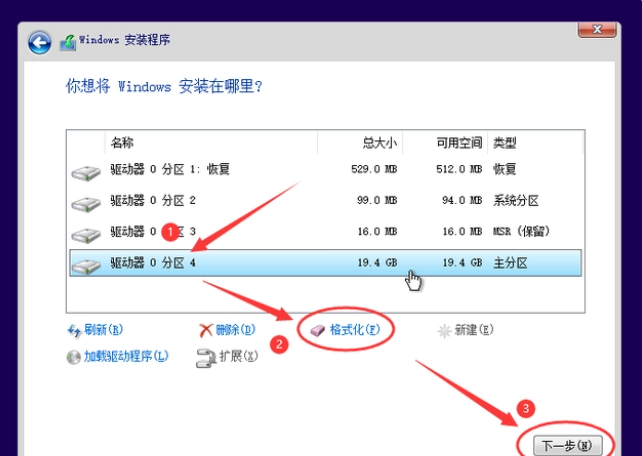Sort by the 名称 column header
Screen dimensions: 642x456
tap(122, 143)
